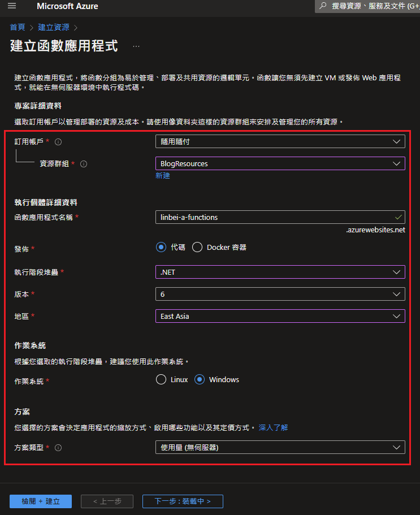This screenshot has width=420, height=515.
Task: Click the 首頁 breadcrumb link
Action: [x=18, y=27]
